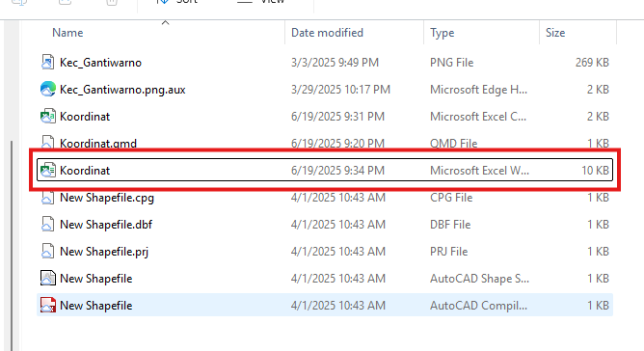Click the Excel CSV icon of Koordinat
The height and width of the screenshot is (351, 644).
pyautogui.click(x=47, y=117)
